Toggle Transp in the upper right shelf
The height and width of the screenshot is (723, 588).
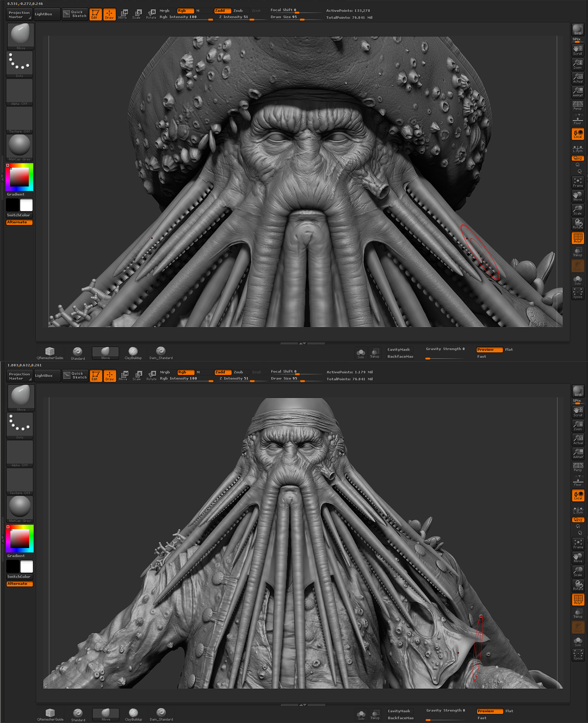[x=578, y=252]
